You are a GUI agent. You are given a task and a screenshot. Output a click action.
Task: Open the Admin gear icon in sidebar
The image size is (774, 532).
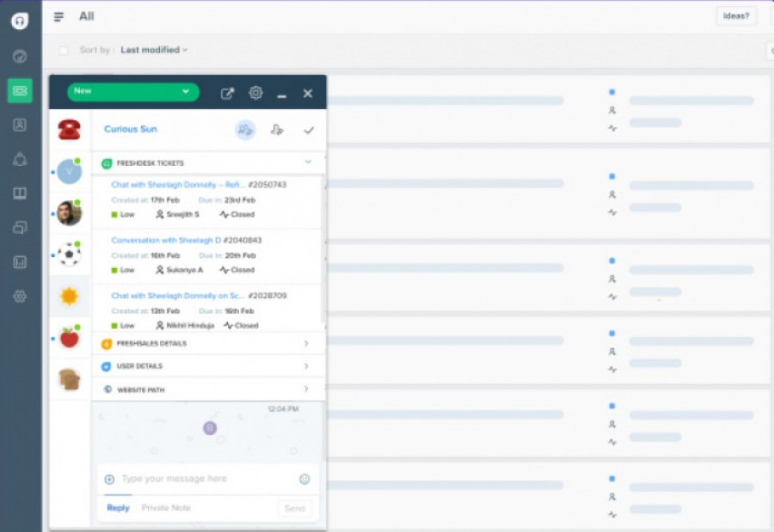[x=20, y=297]
